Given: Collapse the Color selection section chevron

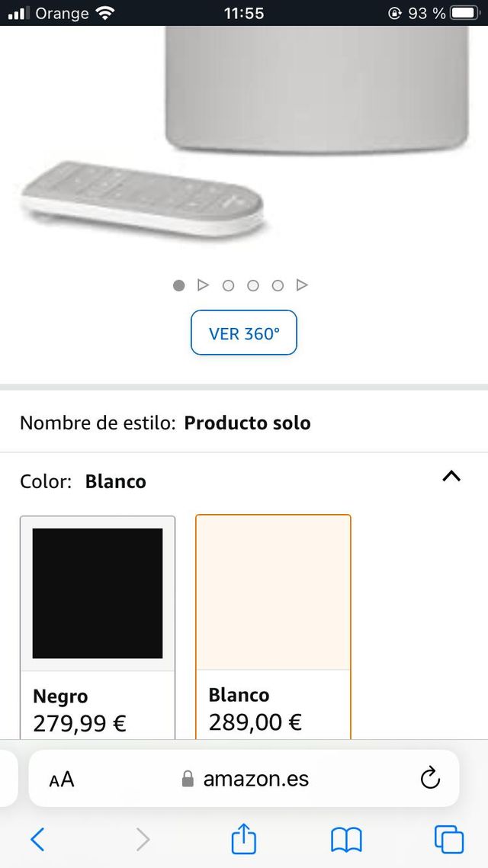Looking at the screenshot, I should (x=451, y=477).
